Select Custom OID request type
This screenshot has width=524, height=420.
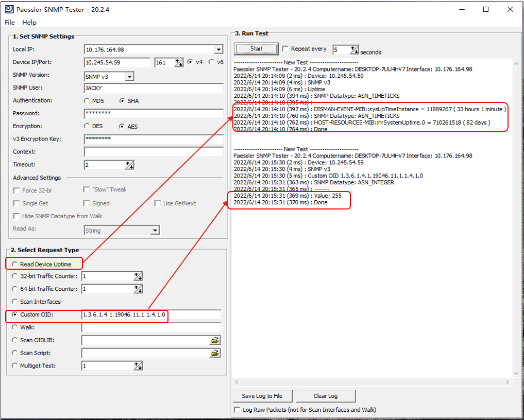[x=15, y=314]
